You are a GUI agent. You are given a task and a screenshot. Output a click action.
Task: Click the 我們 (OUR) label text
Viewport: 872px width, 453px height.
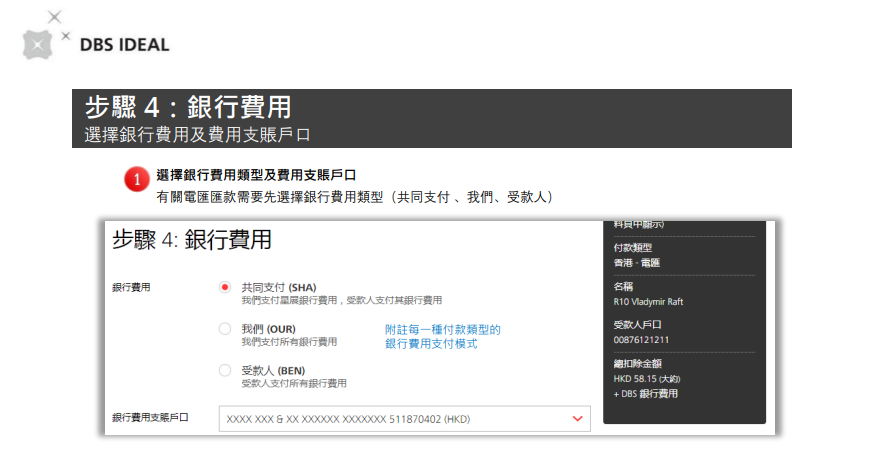point(269,329)
